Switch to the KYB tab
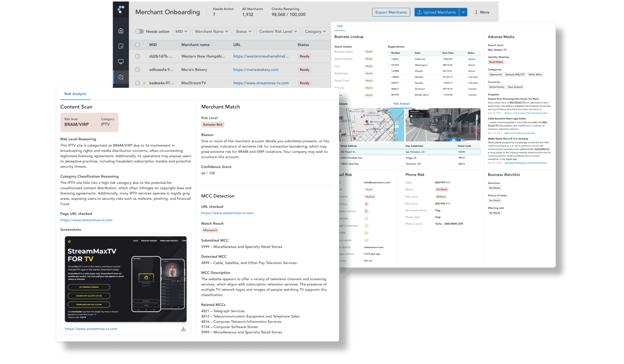 (x=339, y=26)
